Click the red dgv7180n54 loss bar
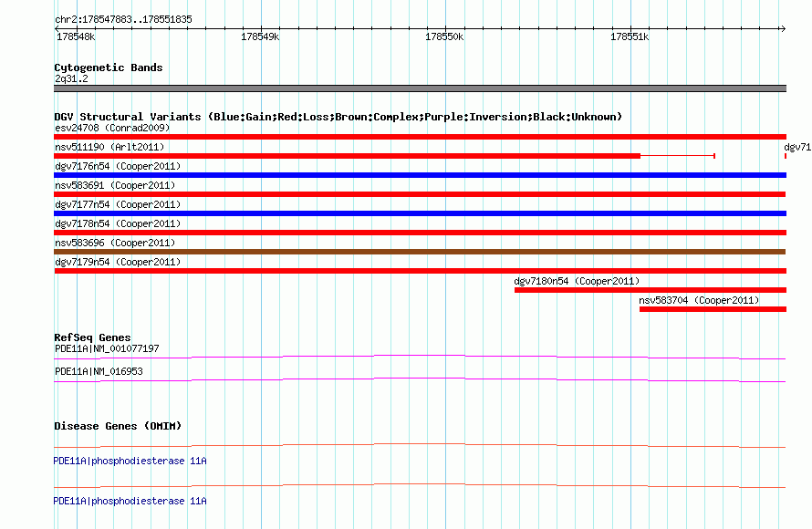 tap(651, 290)
